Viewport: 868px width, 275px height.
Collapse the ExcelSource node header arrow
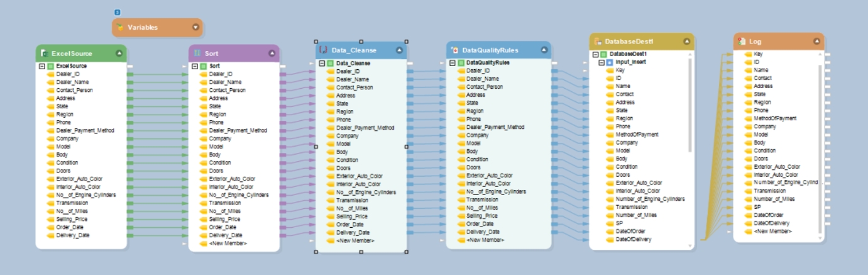click(119, 53)
